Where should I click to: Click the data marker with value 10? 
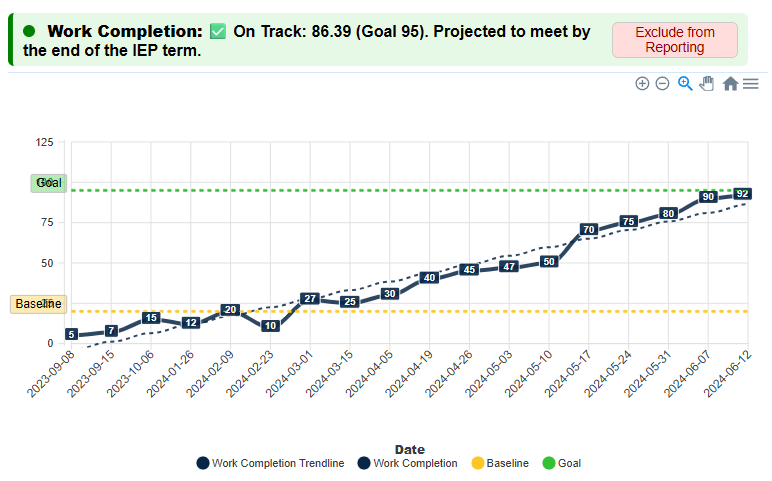click(x=270, y=326)
